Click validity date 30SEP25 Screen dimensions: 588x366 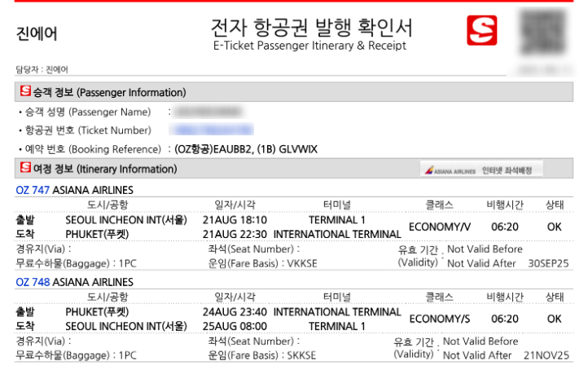(548, 263)
